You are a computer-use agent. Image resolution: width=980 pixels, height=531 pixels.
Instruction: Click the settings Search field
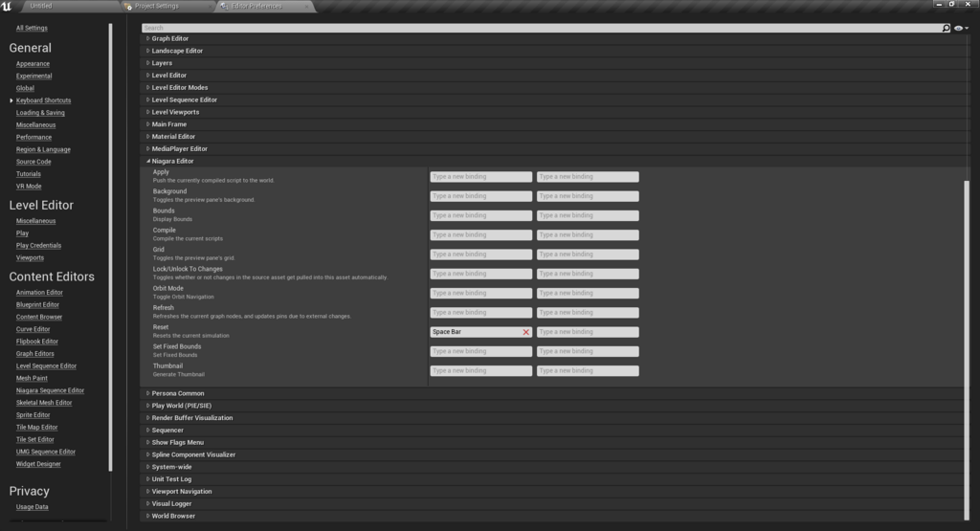click(542, 28)
